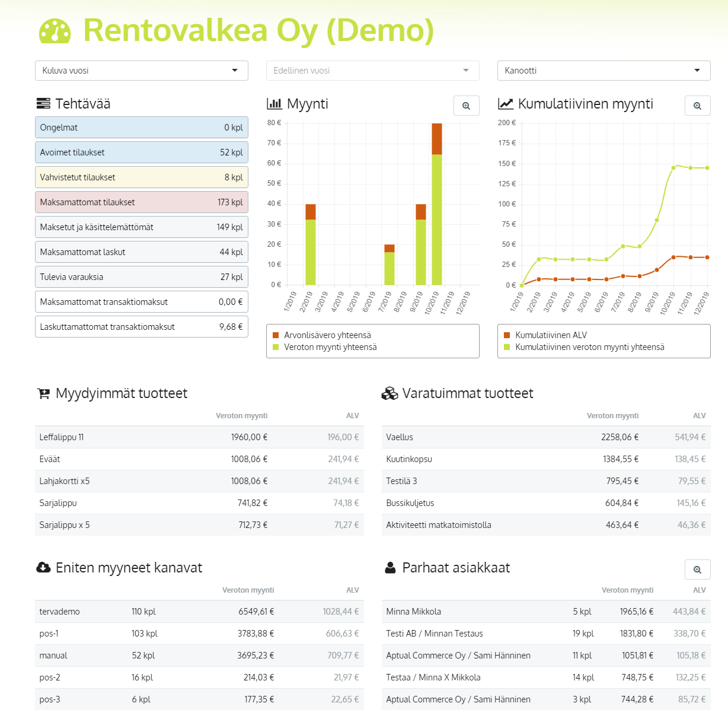Open the Tulevia varauksia row
Image resolution: width=728 pixels, height=719 pixels.
click(x=142, y=277)
